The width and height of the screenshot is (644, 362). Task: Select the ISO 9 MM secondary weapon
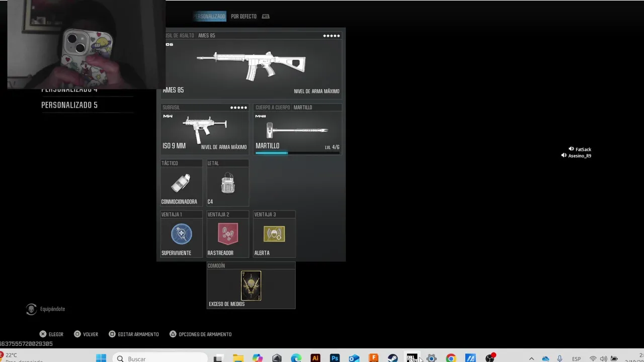coord(204,128)
